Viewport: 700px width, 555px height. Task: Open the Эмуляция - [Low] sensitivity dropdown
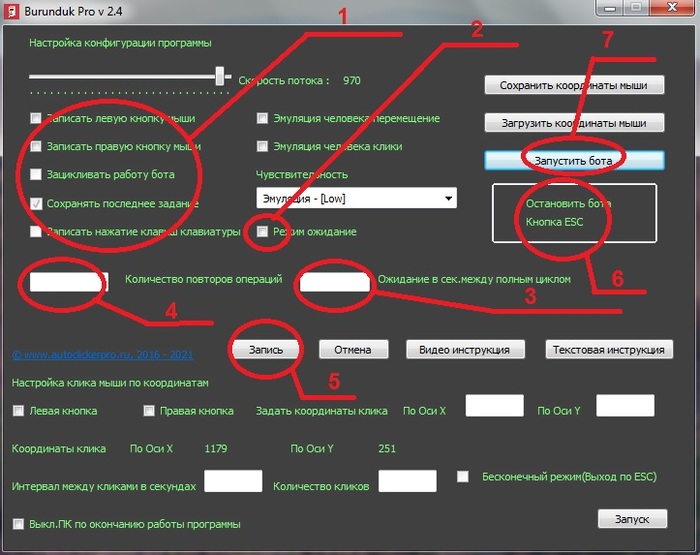[356, 198]
